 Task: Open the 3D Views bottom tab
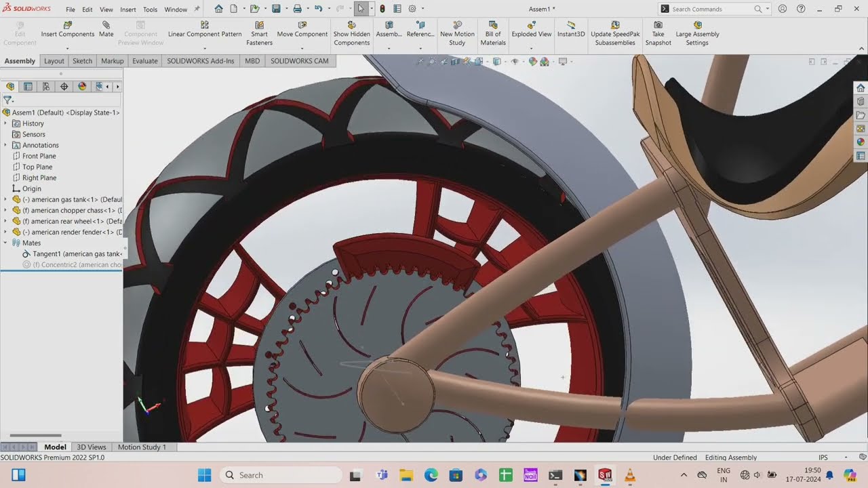92,447
